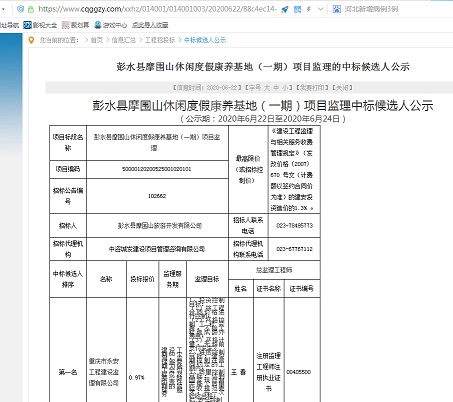Set font size to 大

coord(267,88)
